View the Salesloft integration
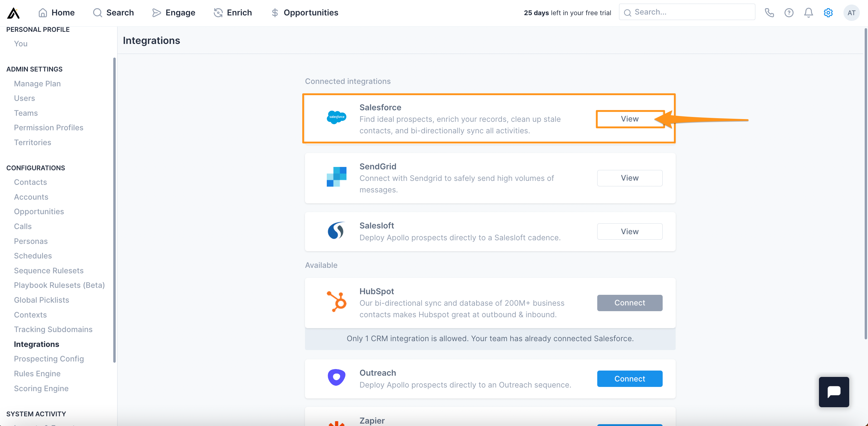The width and height of the screenshot is (868, 426). pos(629,231)
